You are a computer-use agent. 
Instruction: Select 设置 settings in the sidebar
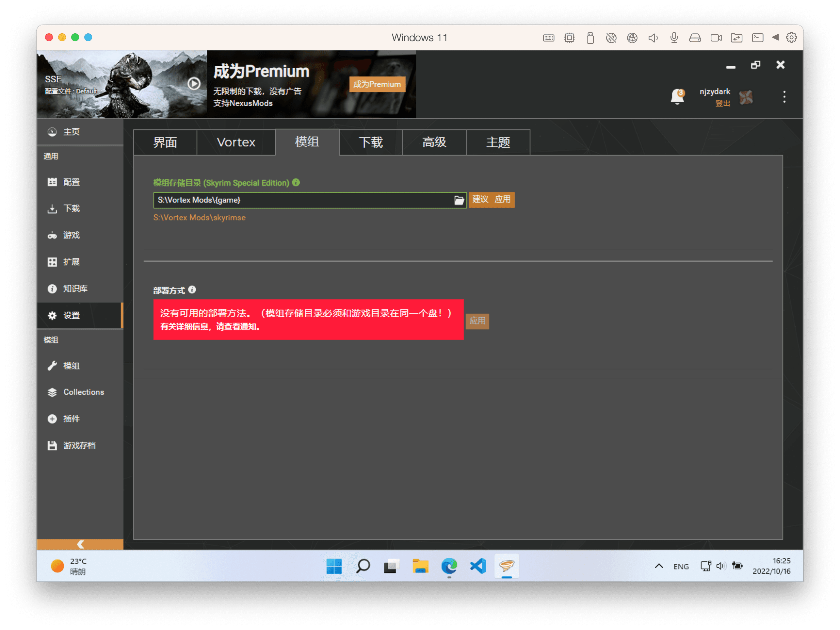pyautogui.click(x=80, y=315)
